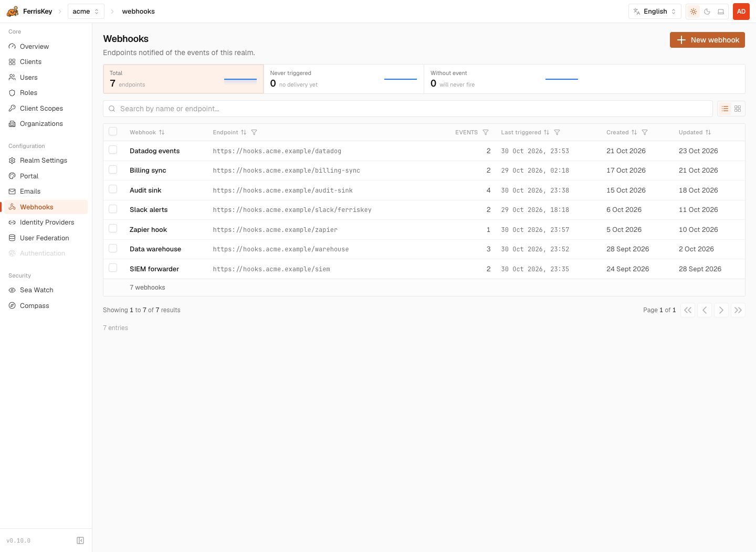Open the English language dropdown

pyautogui.click(x=655, y=12)
